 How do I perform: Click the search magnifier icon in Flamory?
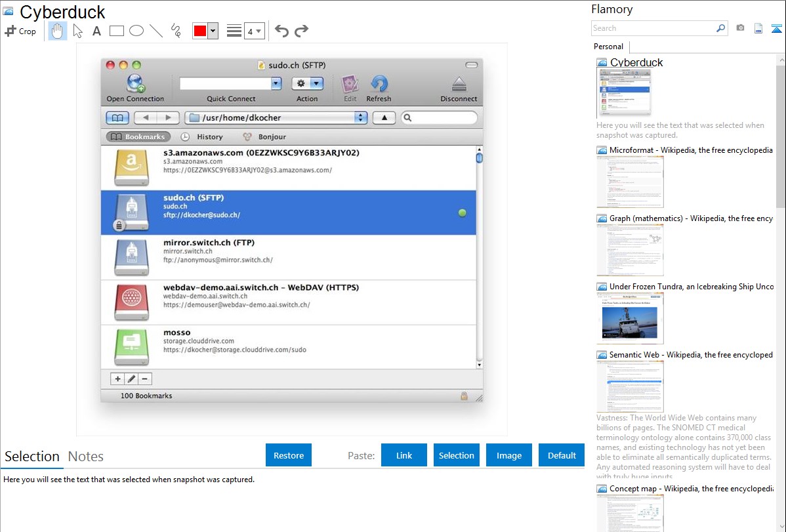720,28
